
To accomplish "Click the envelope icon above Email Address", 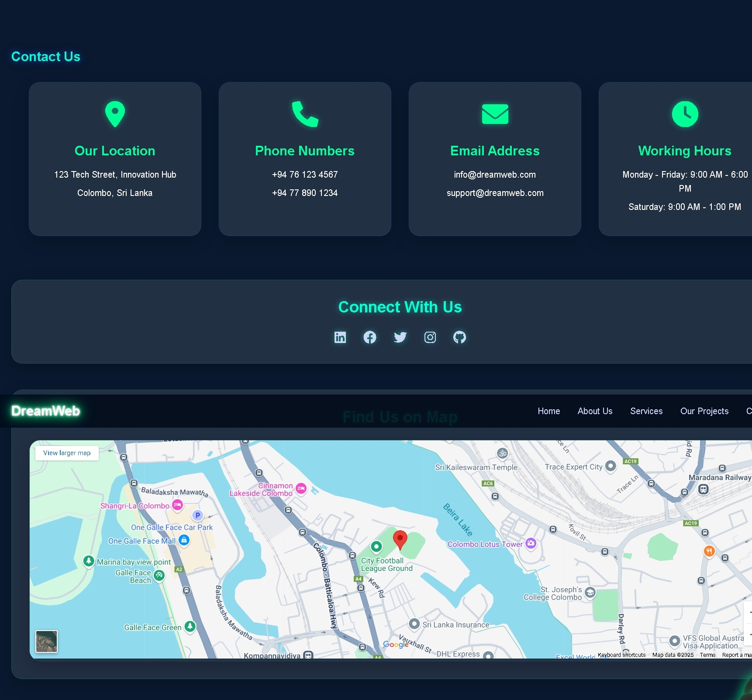I will 495,114.
